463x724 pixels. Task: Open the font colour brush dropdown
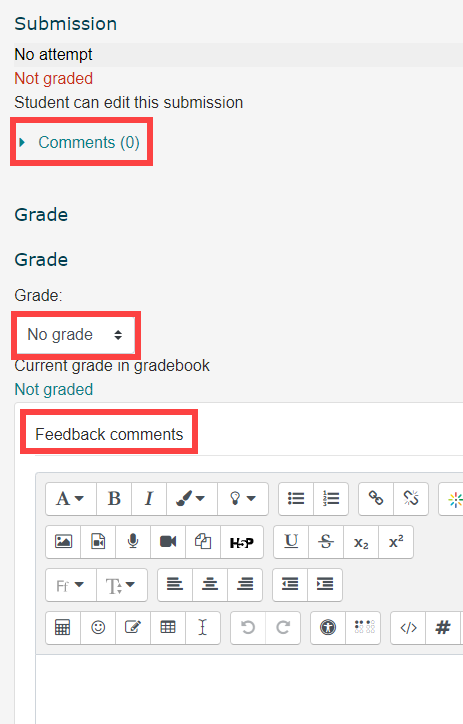192,499
